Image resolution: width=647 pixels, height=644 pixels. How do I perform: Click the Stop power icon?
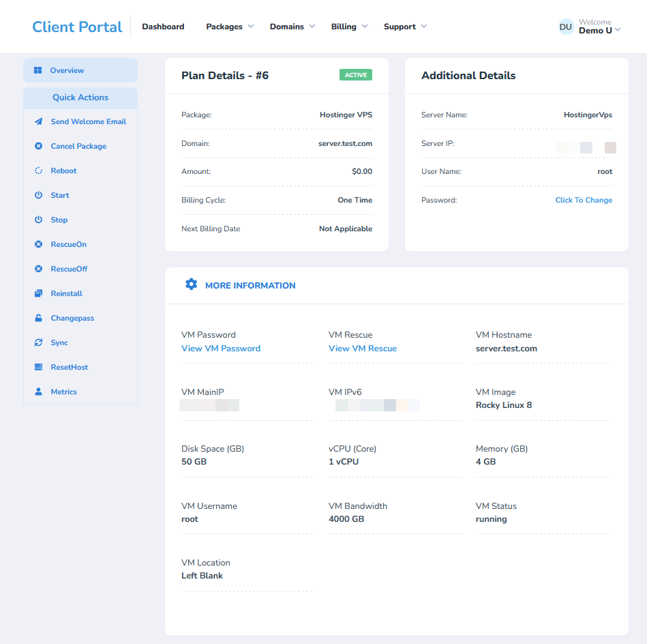coord(39,220)
